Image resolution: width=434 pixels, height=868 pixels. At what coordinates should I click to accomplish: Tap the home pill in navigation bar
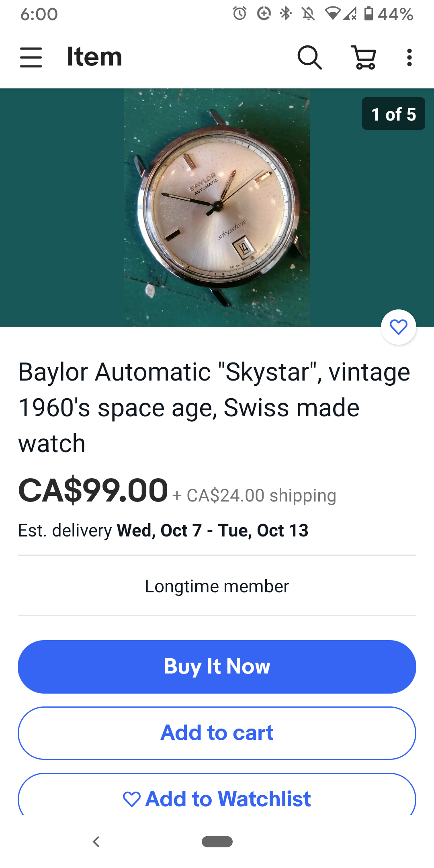(x=217, y=841)
